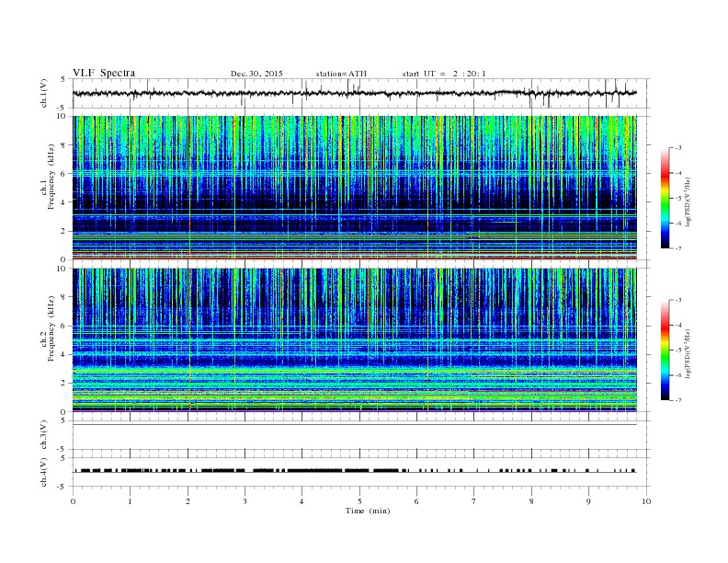This screenshot has width=728, height=563.
Task: Click the ch.2 spectrogram color bar
Action: [665, 350]
